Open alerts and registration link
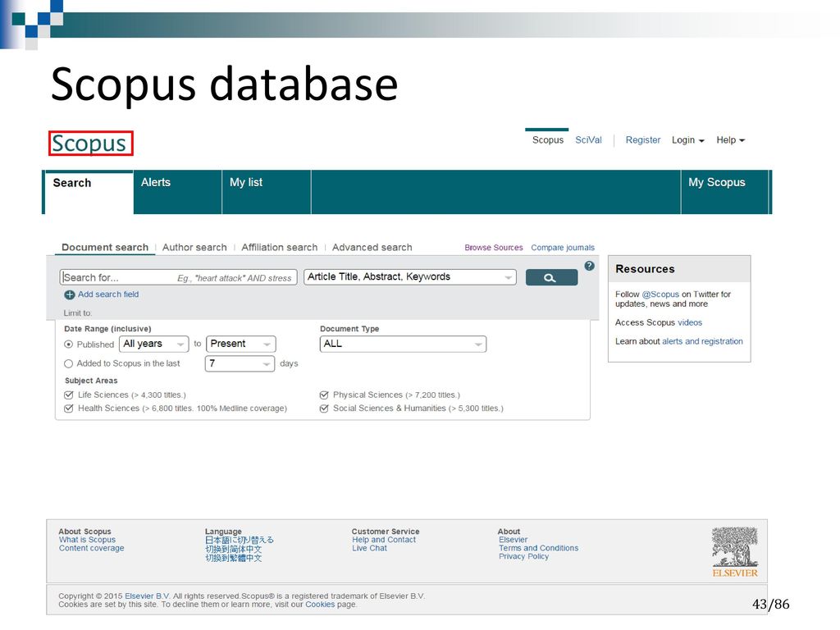The width and height of the screenshot is (840, 630). [x=702, y=341]
